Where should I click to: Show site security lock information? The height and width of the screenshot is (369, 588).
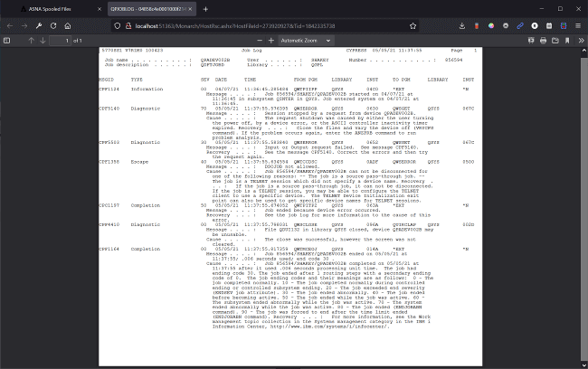[x=128, y=26]
